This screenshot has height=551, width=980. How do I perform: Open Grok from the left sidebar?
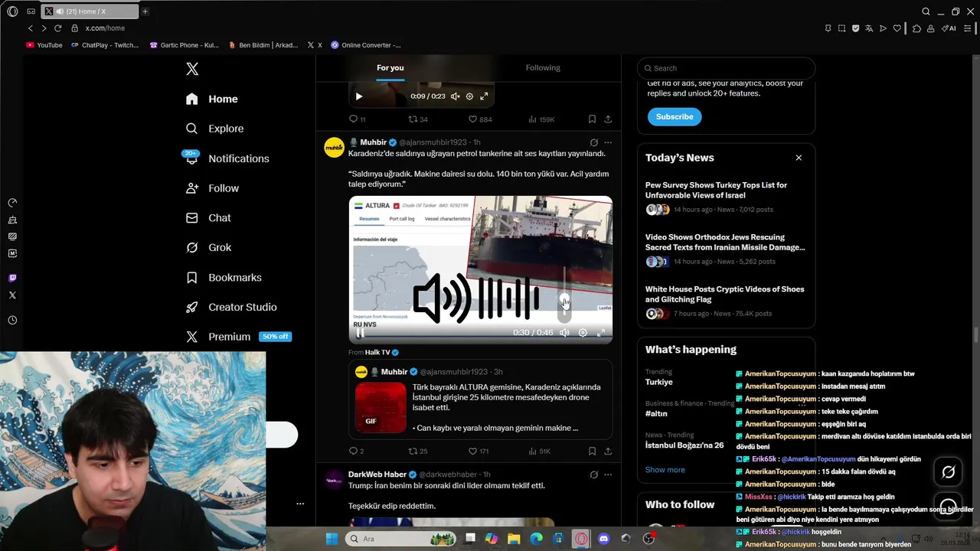(208, 248)
